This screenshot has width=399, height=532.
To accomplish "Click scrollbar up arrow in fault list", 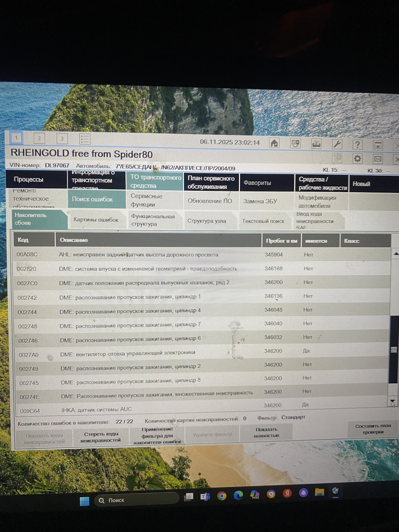I will click(395, 253).
